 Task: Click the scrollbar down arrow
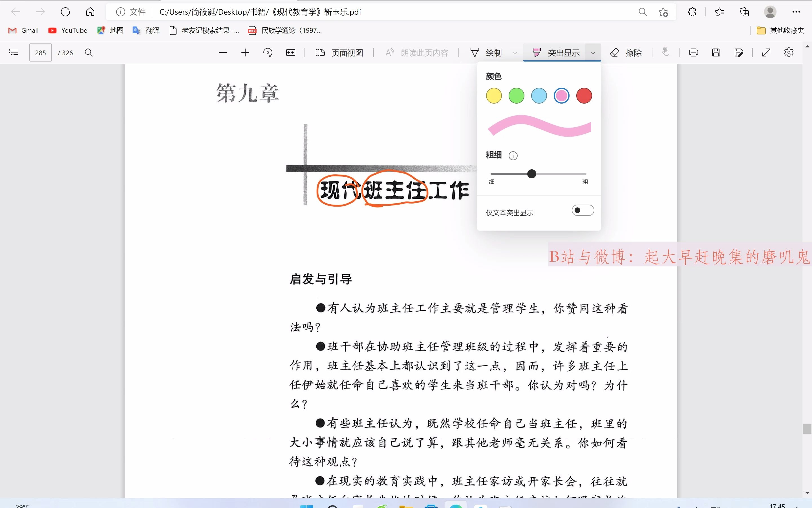(807, 492)
